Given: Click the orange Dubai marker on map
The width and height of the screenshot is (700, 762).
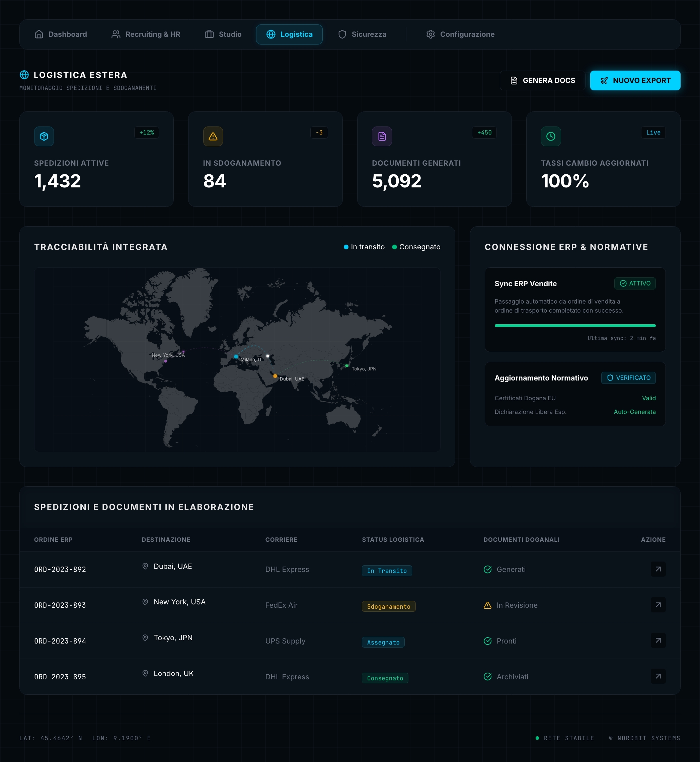Looking at the screenshot, I should point(275,376).
